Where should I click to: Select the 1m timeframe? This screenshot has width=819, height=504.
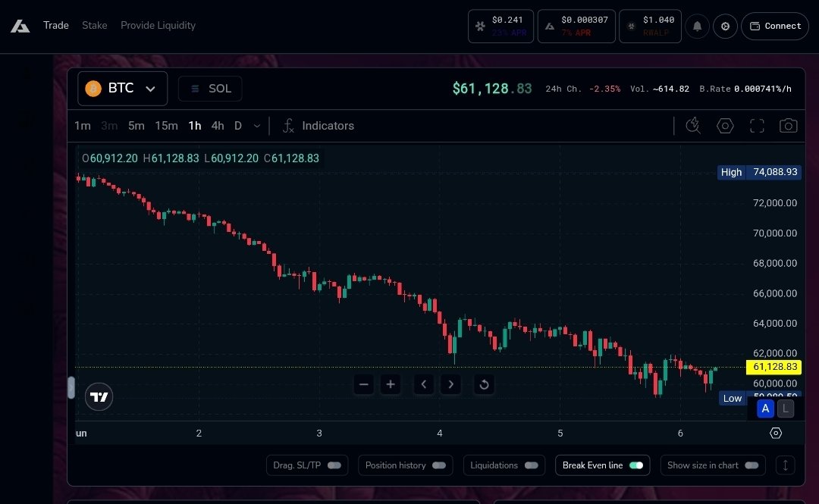click(x=83, y=126)
